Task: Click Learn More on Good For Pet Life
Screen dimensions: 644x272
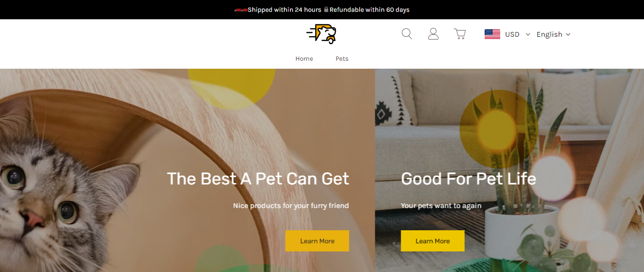Action: point(433,241)
